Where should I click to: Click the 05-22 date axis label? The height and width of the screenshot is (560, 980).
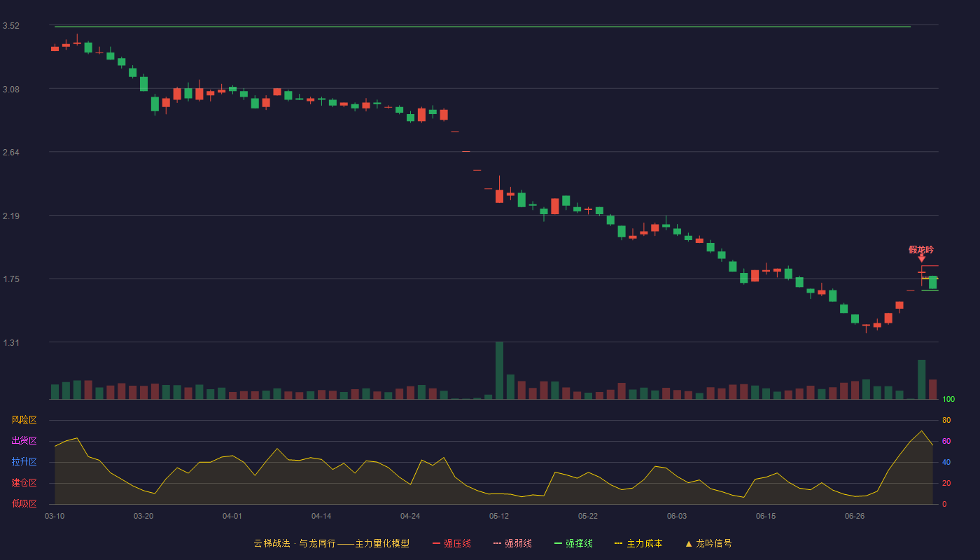(588, 516)
